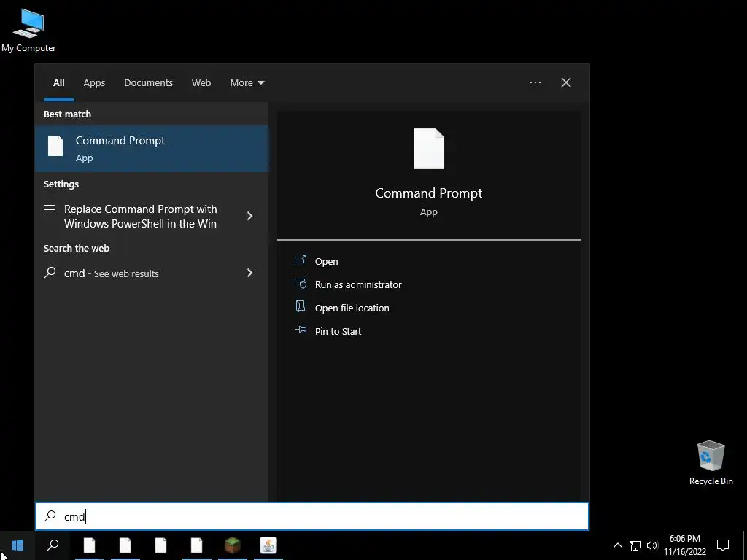747x560 pixels.
Task: Click the search box containing cmd
Action: 312,516
